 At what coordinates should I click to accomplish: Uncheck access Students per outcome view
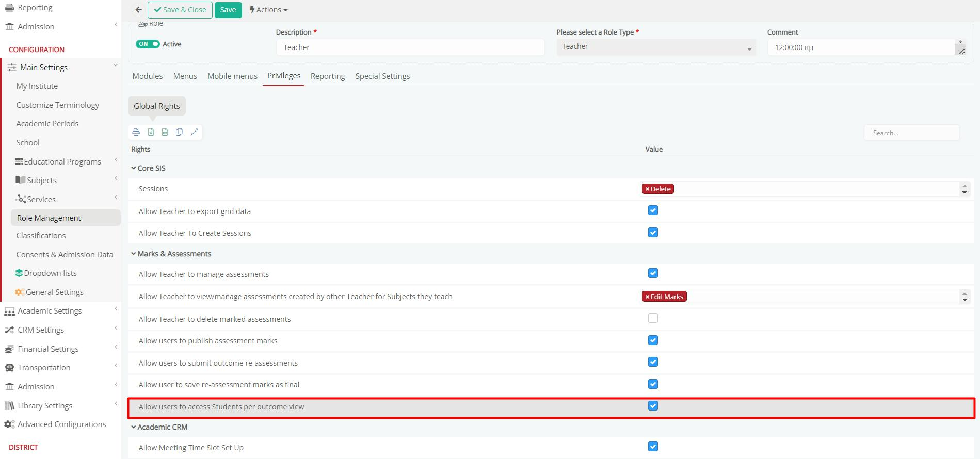click(653, 406)
